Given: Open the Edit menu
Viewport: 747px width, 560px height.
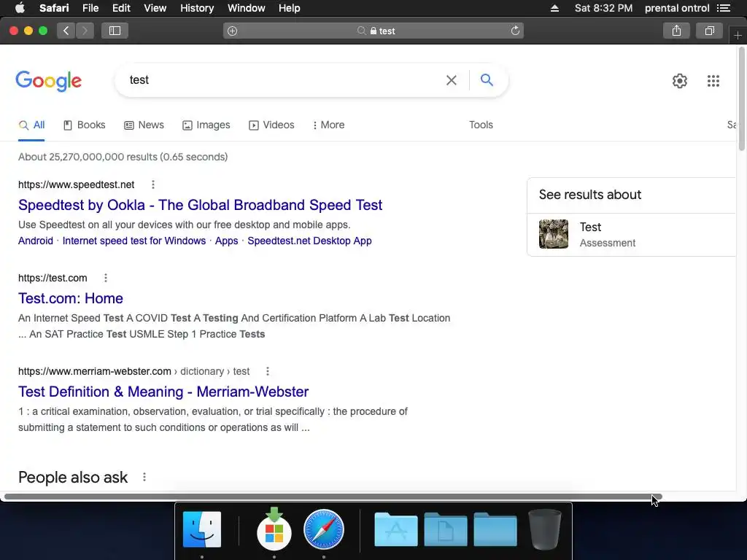Looking at the screenshot, I should (121, 8).
